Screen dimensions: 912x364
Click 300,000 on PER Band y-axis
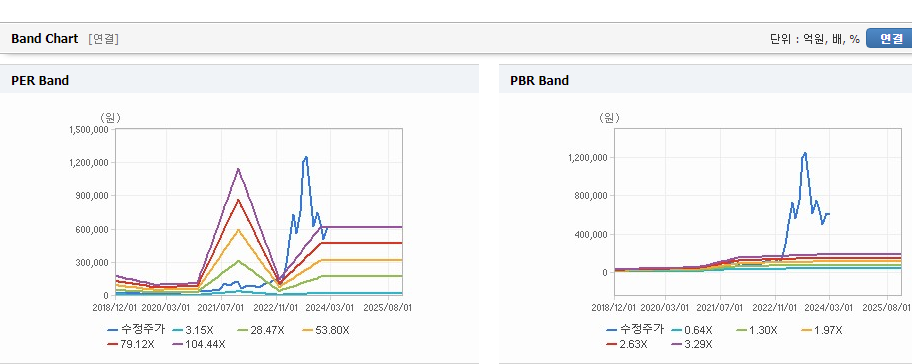[x=91, y=262]
